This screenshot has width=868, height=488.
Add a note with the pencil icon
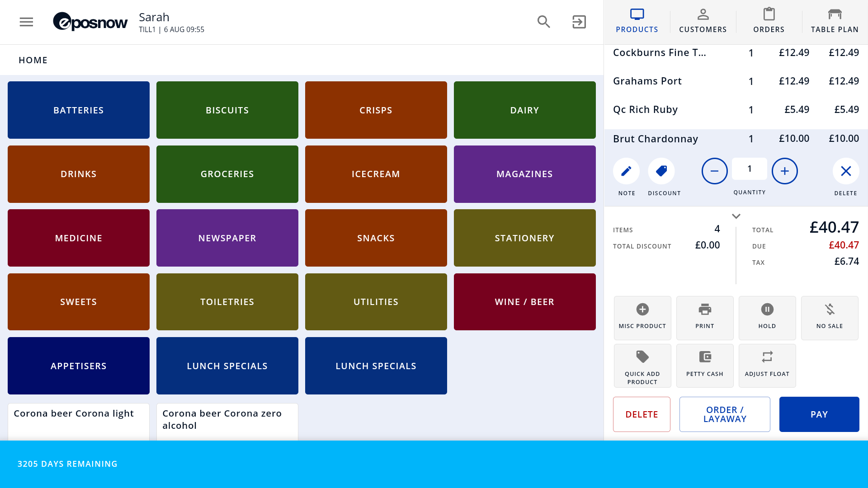[x=626, y=171]
